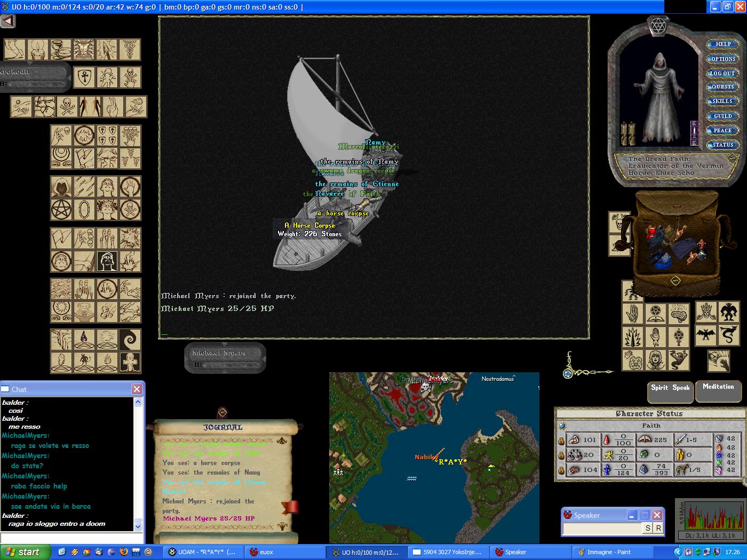Click the horned demon Horrific Beast icon
This screenshot has height=560, width=747.
pos(729,312)
